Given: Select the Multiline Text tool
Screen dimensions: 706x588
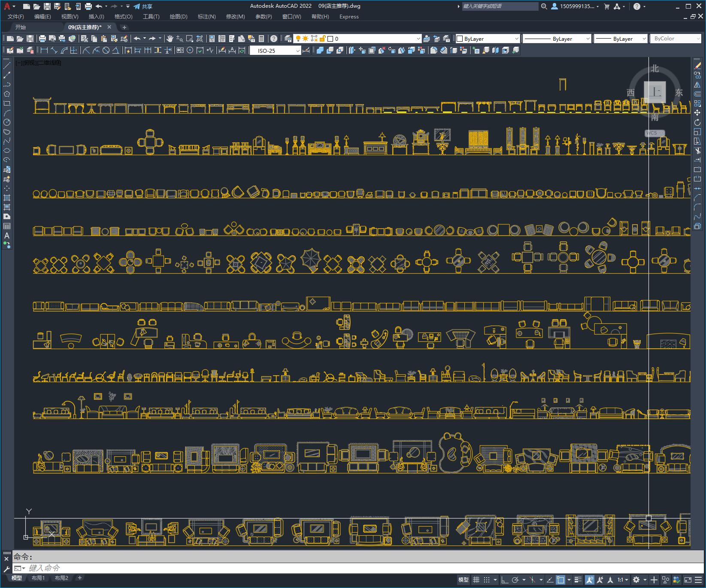Looking at the screenshot, I should 7,235.
